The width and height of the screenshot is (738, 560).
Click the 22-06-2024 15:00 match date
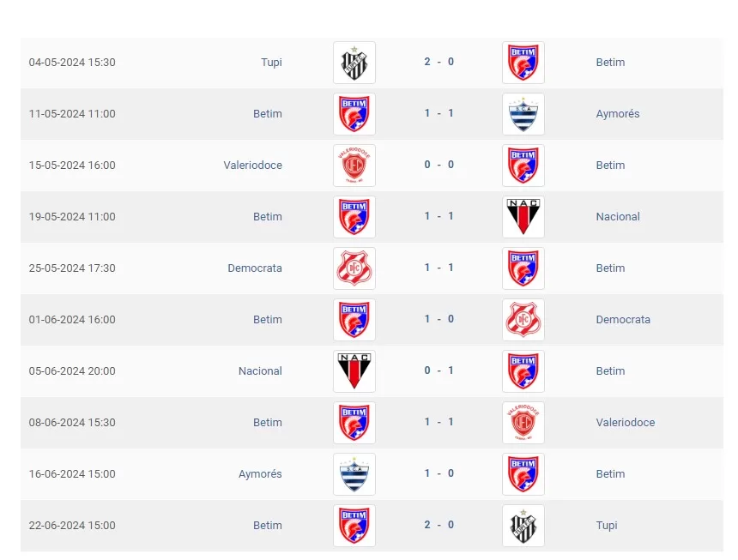(x=72, y=526)
